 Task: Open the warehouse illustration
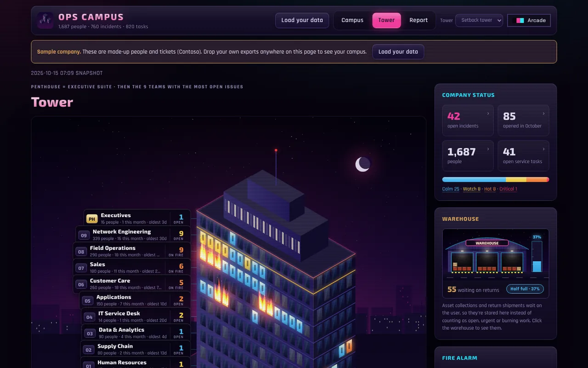coord(496,254)
